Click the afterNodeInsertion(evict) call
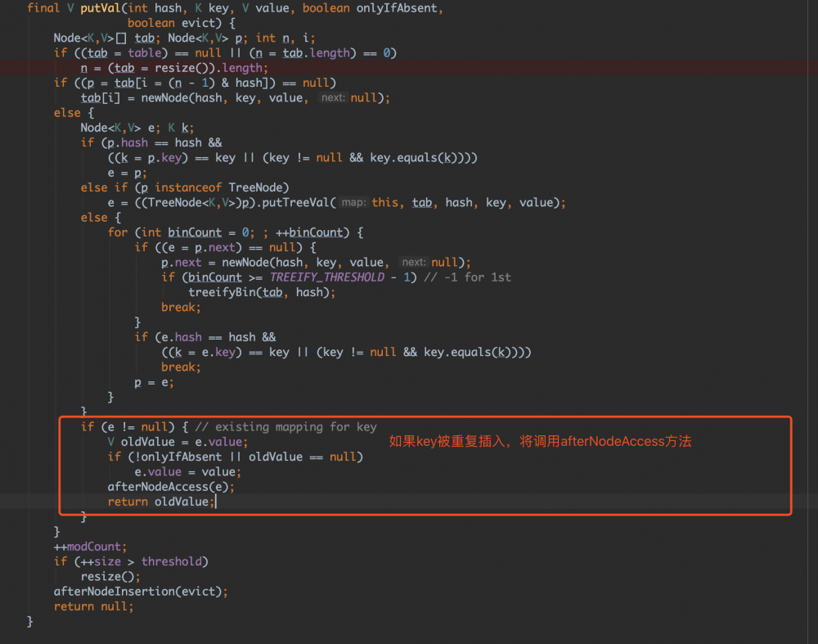The width and height of the screenshot is (818, 644). pos(141,592)
